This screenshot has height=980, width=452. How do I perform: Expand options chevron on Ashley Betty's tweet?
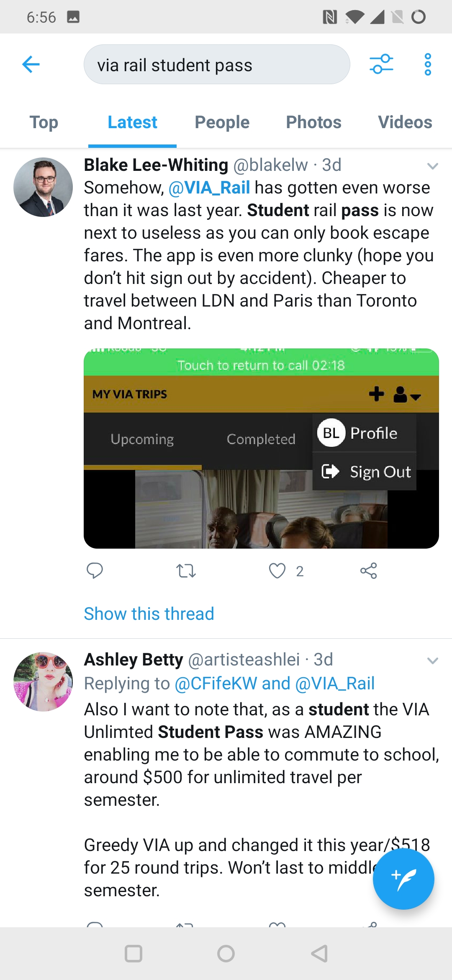432,660
